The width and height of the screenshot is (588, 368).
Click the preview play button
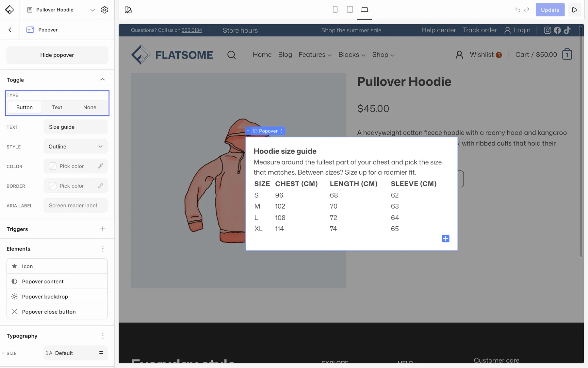(575, 10)
